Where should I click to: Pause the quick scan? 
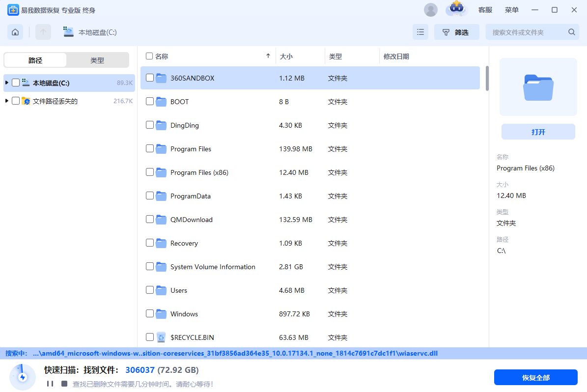50,384
